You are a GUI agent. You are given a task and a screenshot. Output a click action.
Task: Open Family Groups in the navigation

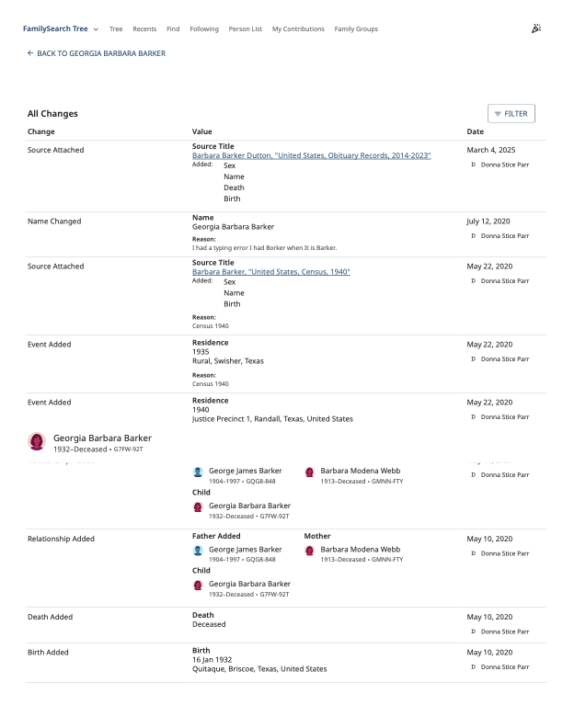[356, 28]
